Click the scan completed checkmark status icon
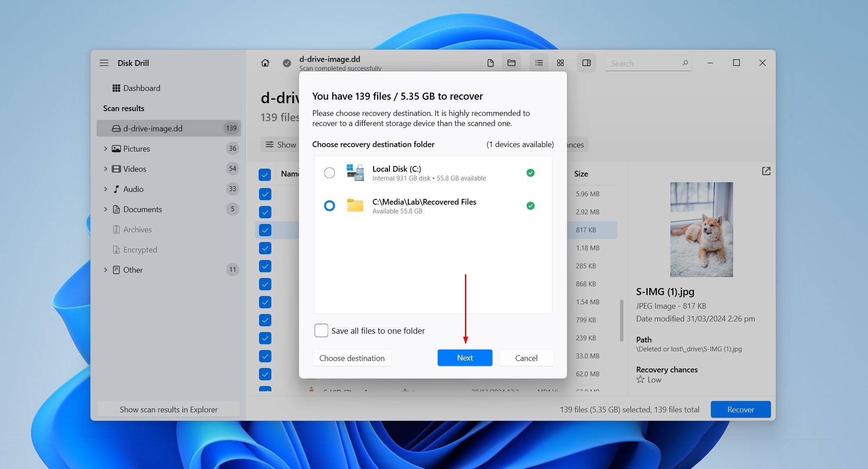This screenshot has height=469, width=868. pyautogui.click(x=287, y=63)
